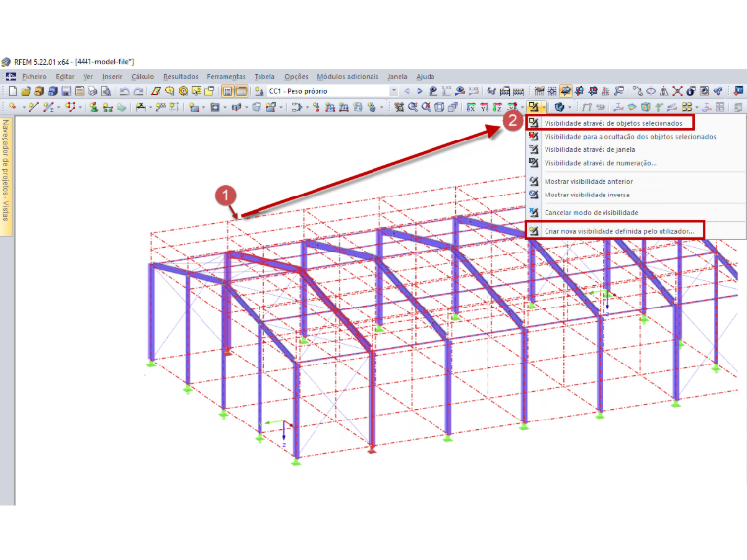Open the Editar menu

(65, 77)
